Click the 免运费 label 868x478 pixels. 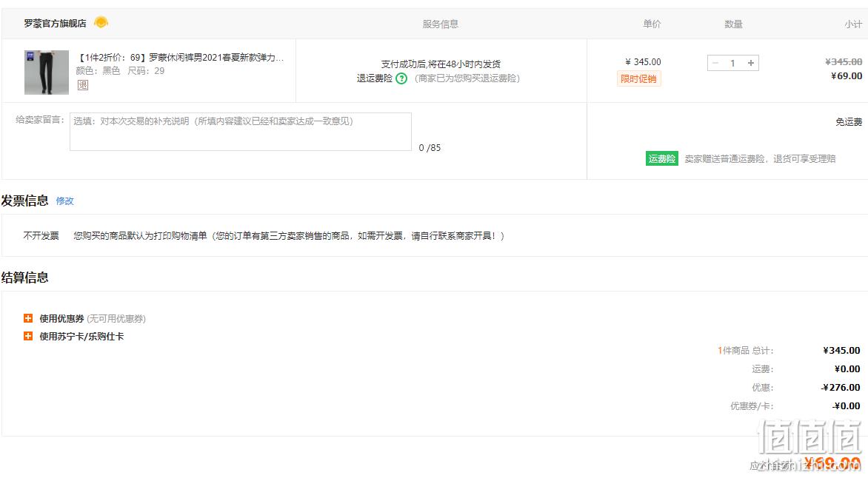coord(849,121)
